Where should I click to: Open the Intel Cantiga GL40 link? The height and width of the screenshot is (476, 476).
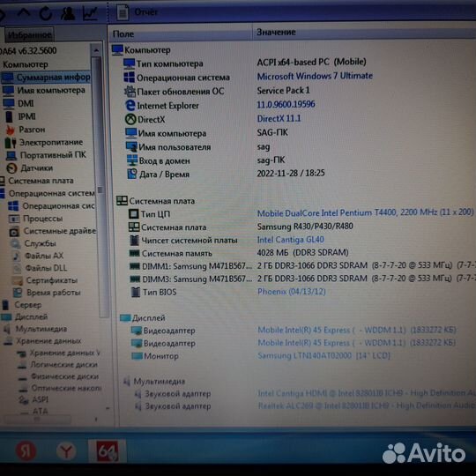[x=291, y=240]
